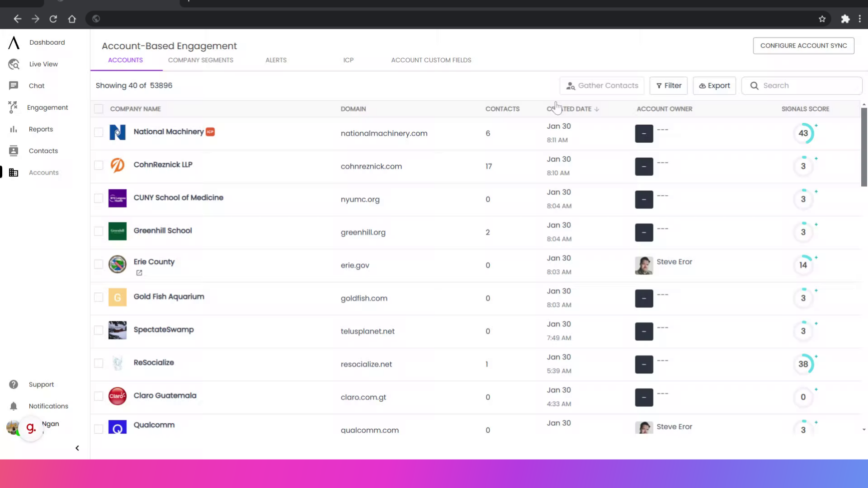The width and height of the screenshot is (868, 488).
Task: Open the Filter options
Action: pos(668,85)
